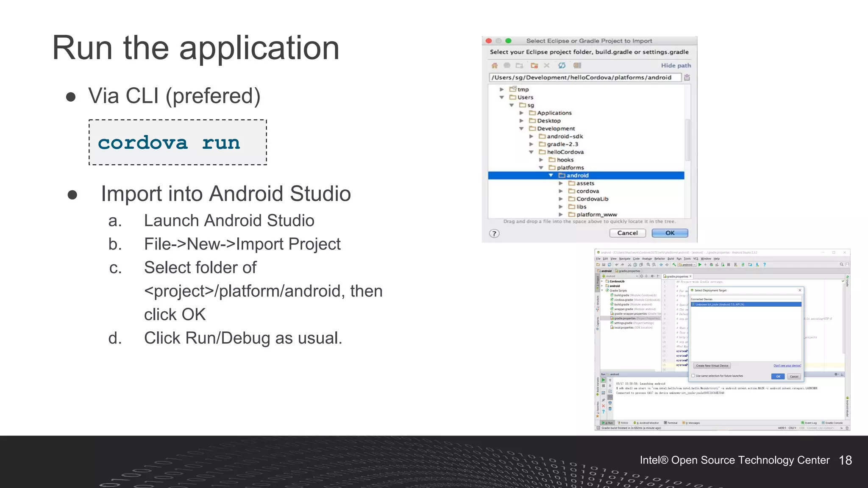
Task: Open the Tools menu in Android Studio
Action: pos(687,258)
